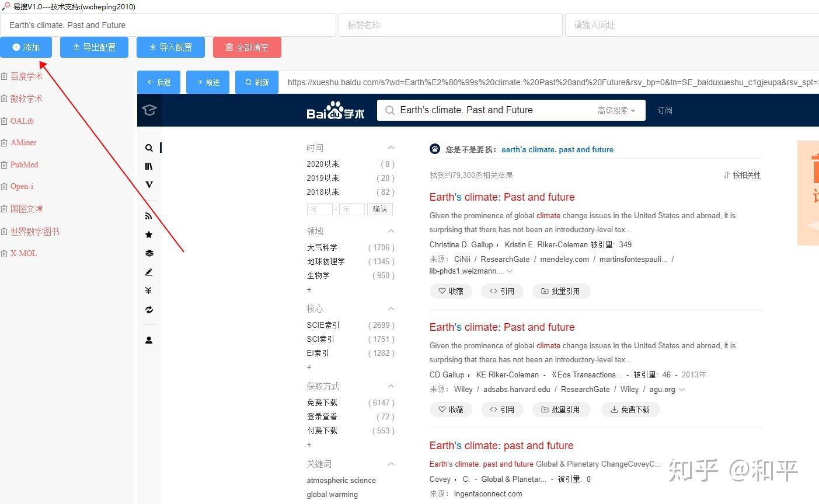
Task: Collapse the 领域 filter section
Action: coord(391,231)
